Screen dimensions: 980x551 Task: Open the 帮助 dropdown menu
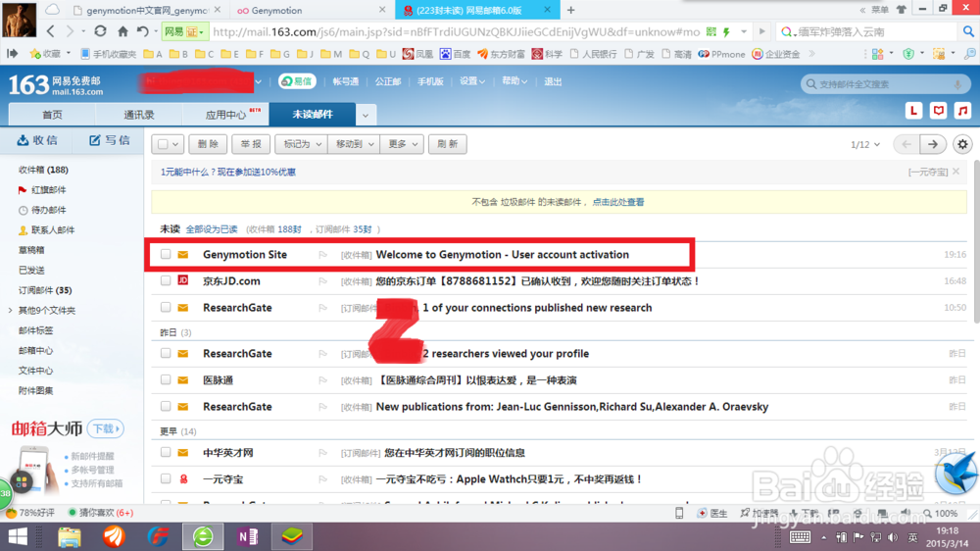pyautogui.click(x=514, y=81)
